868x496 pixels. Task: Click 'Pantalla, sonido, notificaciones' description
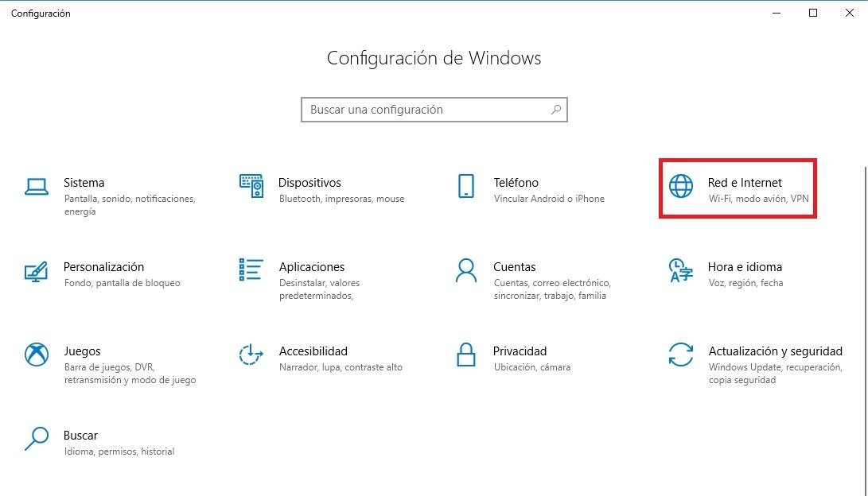(x=130, y=199)
